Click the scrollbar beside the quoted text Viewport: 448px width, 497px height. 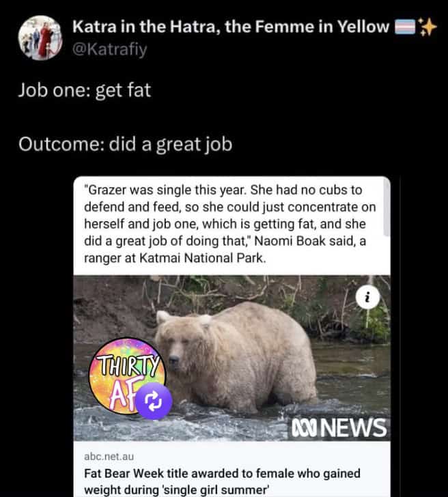tap(387, 208)
